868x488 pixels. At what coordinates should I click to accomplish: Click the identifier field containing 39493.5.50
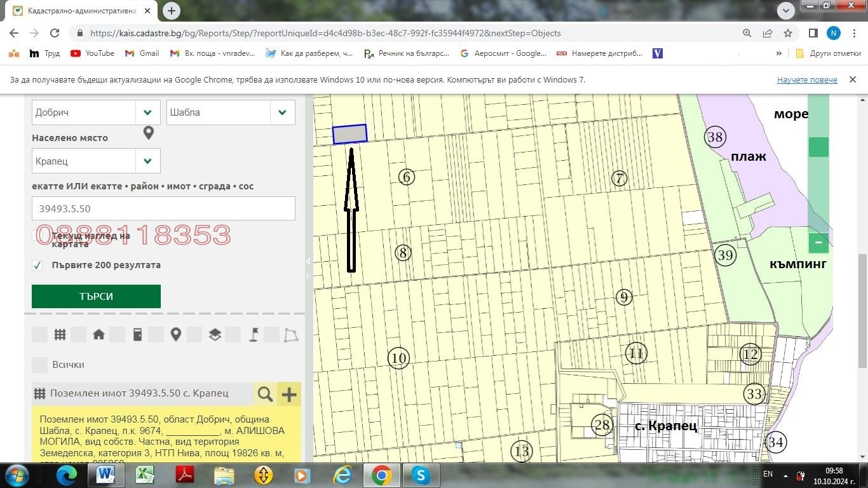[x=163, y=208]
